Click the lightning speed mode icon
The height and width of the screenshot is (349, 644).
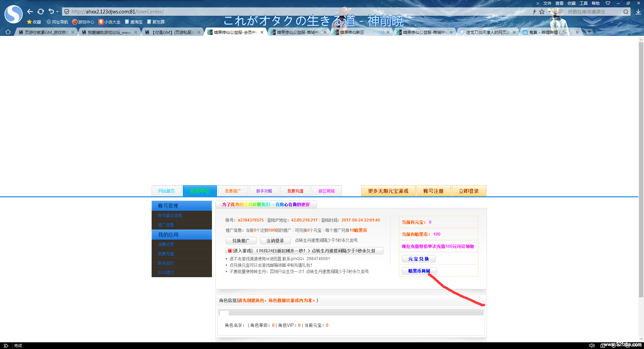(534, 12)
